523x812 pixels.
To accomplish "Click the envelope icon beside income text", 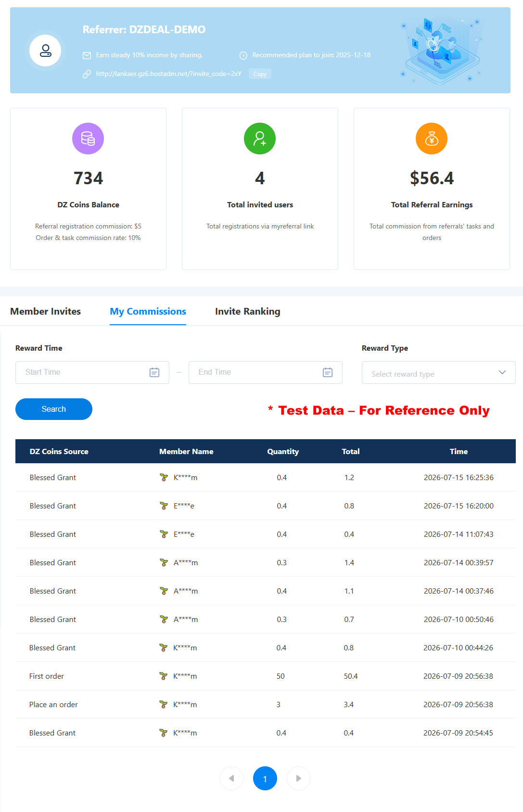I will [x=87, y=55].
